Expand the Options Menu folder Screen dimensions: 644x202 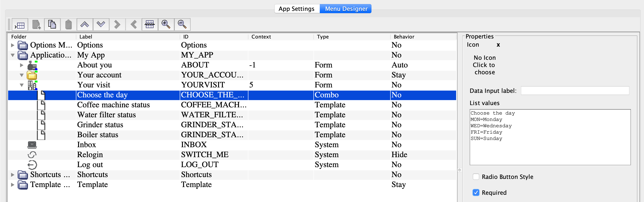[12, 45]
